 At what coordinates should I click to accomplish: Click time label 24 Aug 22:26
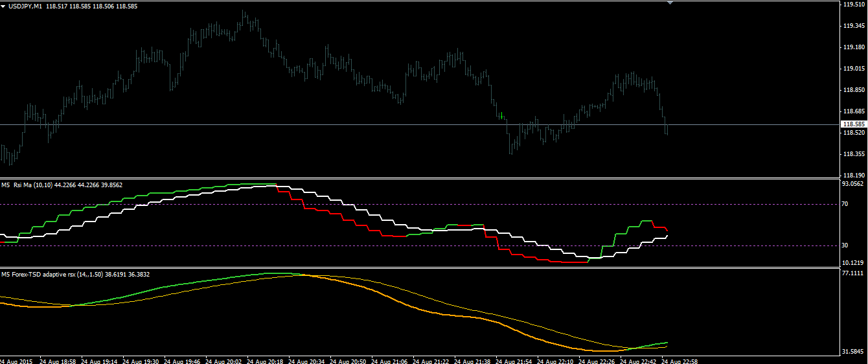point(598,360)
